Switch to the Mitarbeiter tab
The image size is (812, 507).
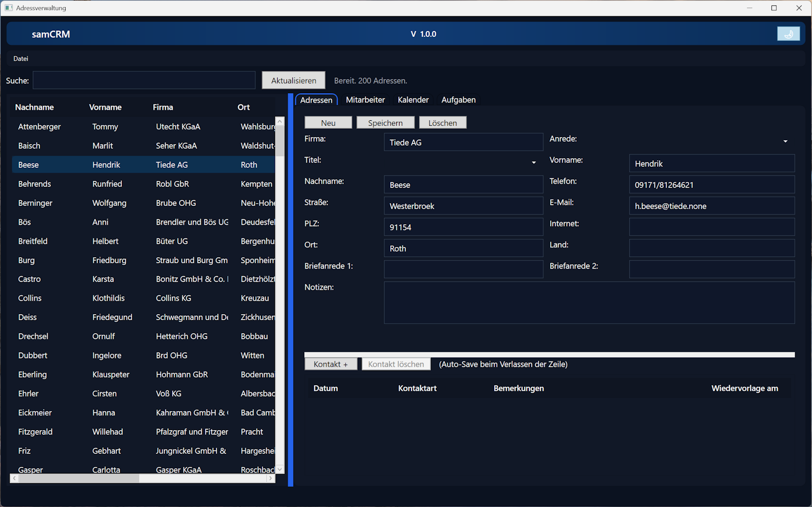pyautogui.click(x=365, y=100)
